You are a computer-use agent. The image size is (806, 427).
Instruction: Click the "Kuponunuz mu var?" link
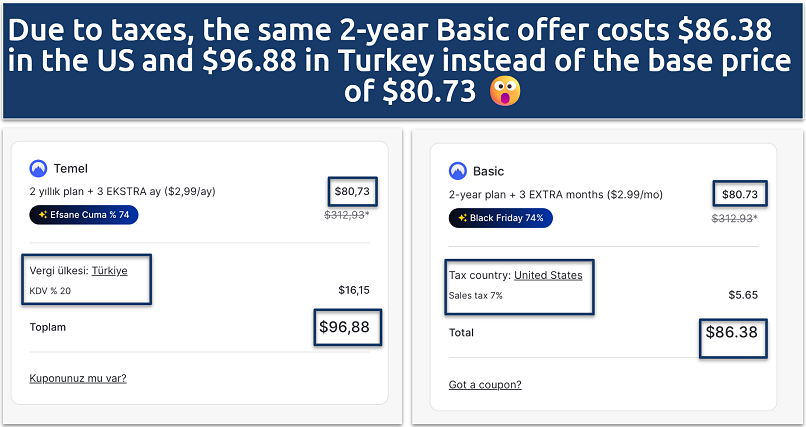[78, 378]
